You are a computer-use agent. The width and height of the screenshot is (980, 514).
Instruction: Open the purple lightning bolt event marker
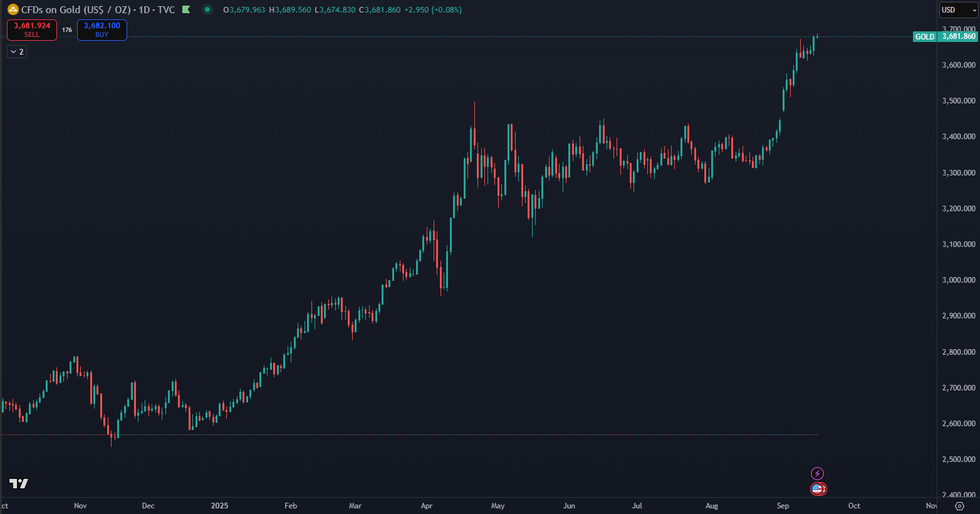(817, 473)
